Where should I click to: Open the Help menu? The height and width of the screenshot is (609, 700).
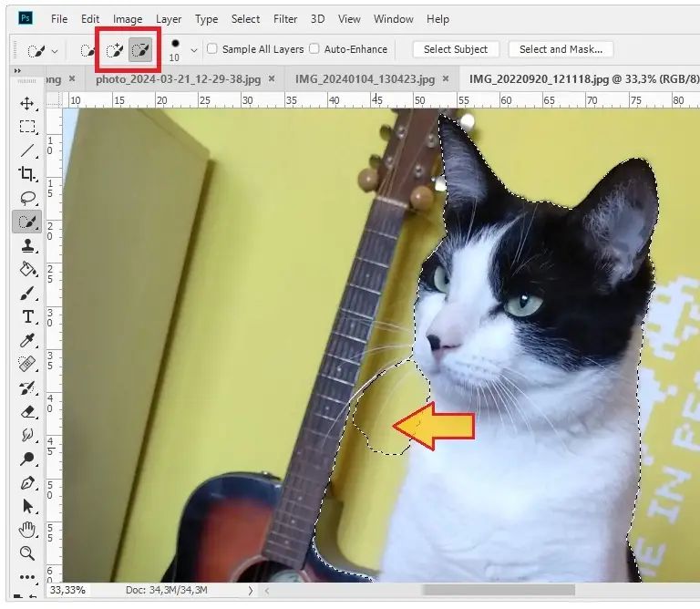pos(437,19)
